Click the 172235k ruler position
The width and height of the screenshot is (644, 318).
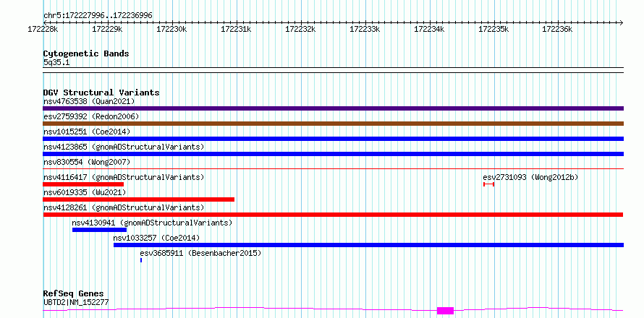coord(493,30)
